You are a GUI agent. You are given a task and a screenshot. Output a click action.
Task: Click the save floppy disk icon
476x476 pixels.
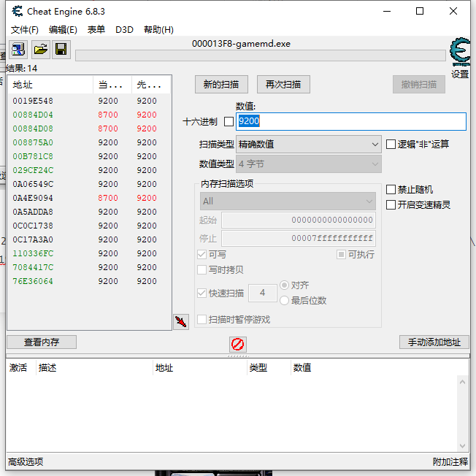point(61,49)
